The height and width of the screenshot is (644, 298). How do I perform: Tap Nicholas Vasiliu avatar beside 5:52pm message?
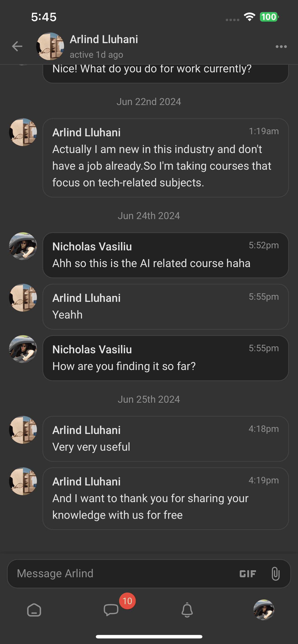(x=23, y=246)
